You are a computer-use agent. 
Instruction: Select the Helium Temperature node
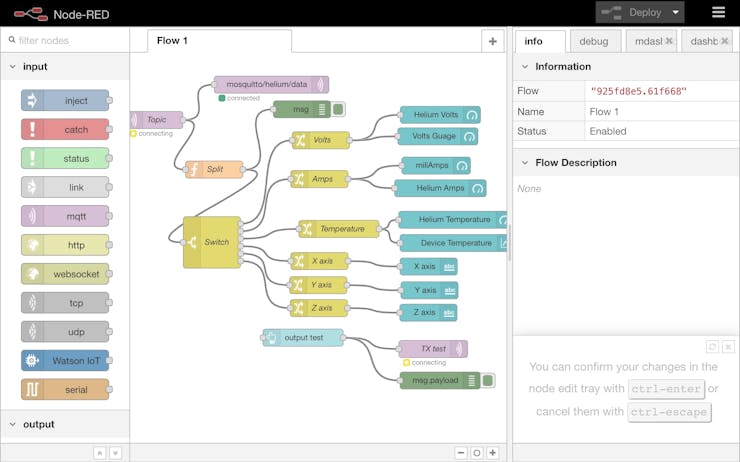click(453, 219)
